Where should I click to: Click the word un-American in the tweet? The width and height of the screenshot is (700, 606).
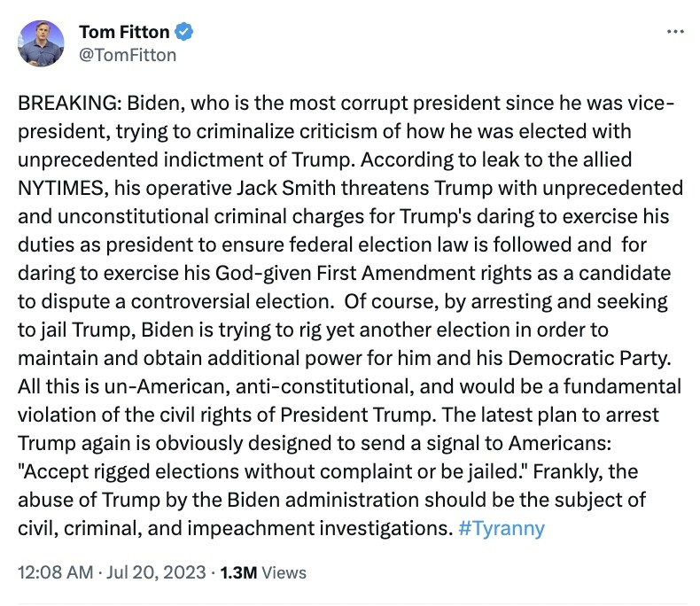pyautogui.click(x=165, y=386)
